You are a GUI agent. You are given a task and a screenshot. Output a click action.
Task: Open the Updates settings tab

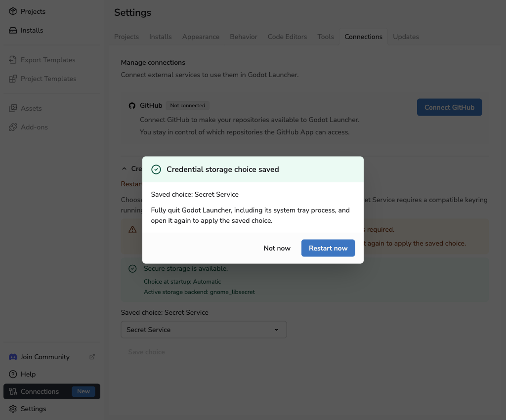coord(406,37)
